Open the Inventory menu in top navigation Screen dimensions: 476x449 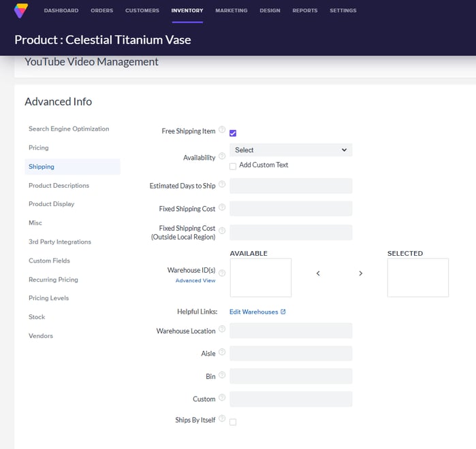click(x=187, y=11)
